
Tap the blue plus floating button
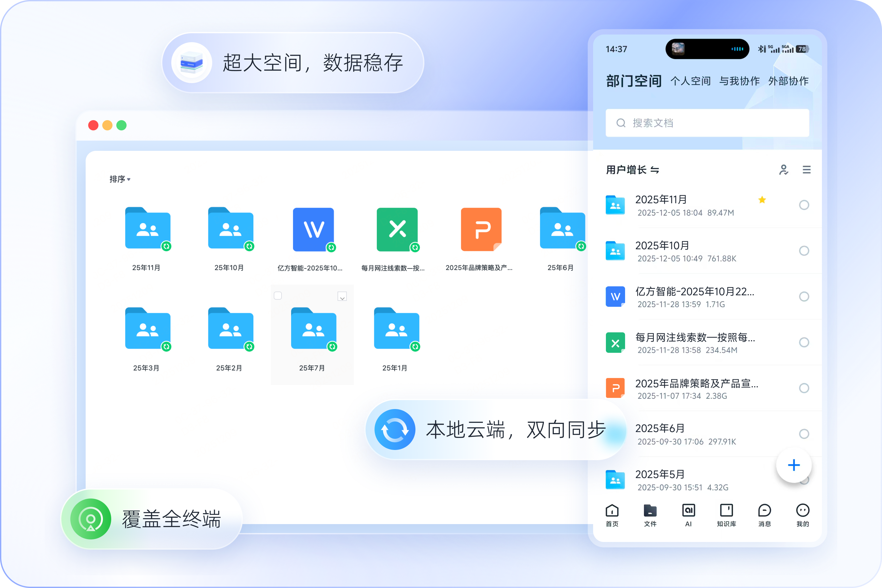tap(793, 465)
